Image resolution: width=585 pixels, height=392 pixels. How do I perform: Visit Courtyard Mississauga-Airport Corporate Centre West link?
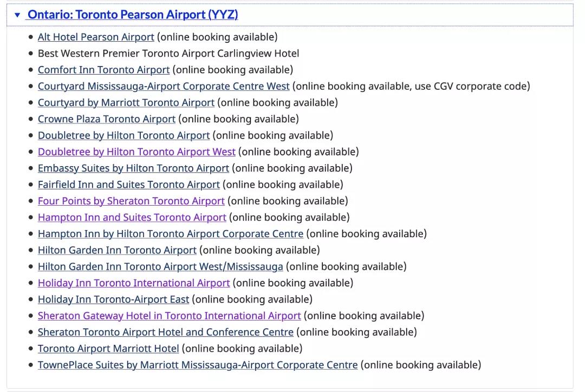pos(164,86)
